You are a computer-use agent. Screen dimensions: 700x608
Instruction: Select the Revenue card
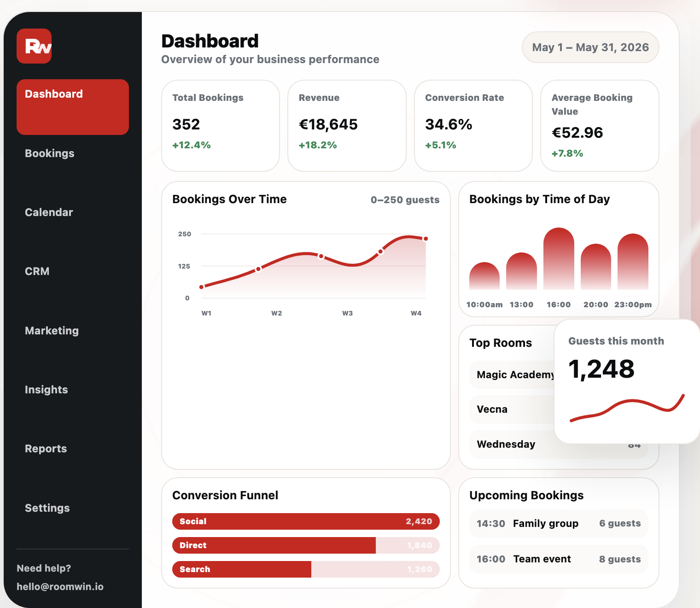(x=347, y=126)
